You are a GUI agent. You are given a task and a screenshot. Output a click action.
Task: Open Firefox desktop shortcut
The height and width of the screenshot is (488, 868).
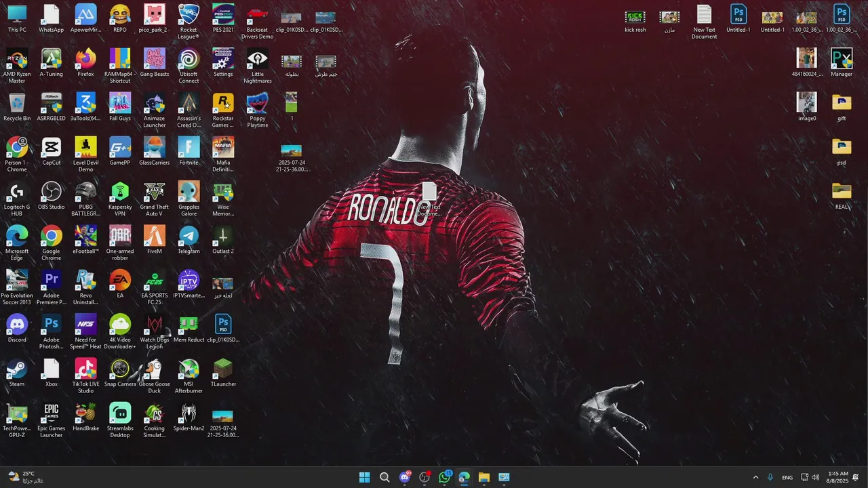pyautogui.click(x=85, y=62)
